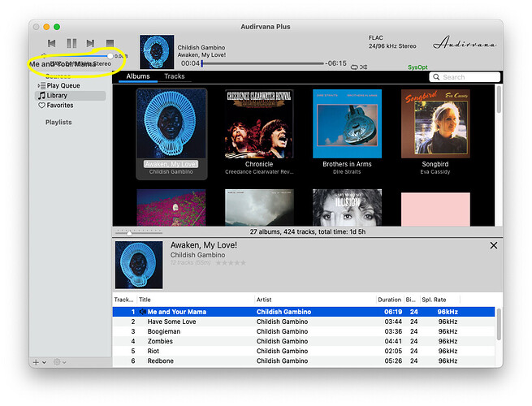
Task: Toggle shuffle mode
Action: (x=363, y=67)
